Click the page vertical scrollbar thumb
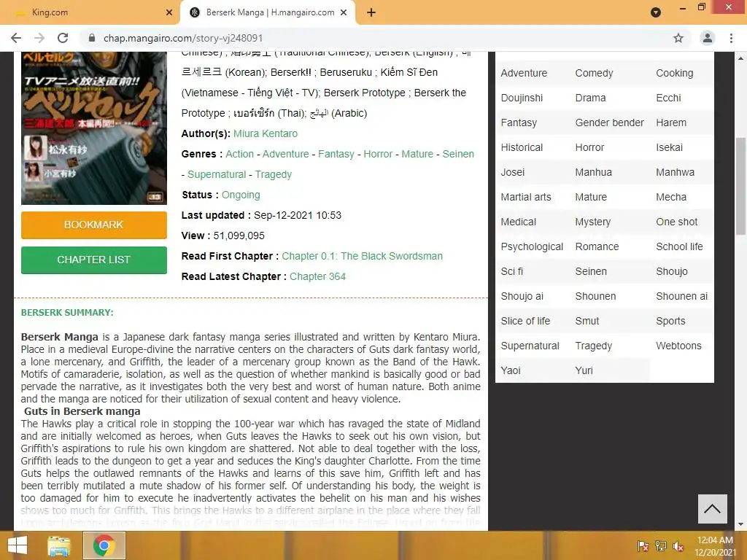The image size is (747, 560). point(741,186)
